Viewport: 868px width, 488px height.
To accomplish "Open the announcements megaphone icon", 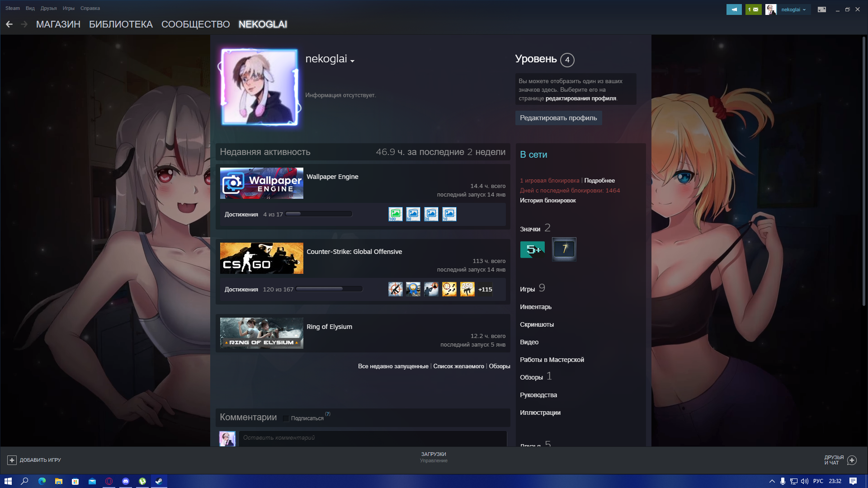I will coord(734,9).
